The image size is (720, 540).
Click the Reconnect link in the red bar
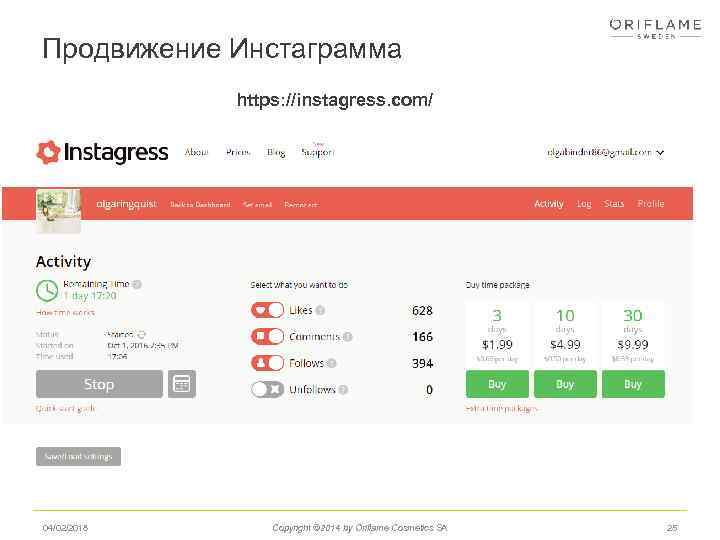click(301, 205)
